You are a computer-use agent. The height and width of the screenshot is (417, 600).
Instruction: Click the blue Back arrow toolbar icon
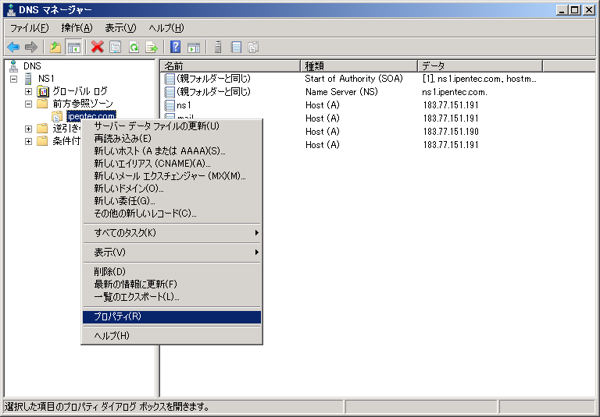(13, 47)
